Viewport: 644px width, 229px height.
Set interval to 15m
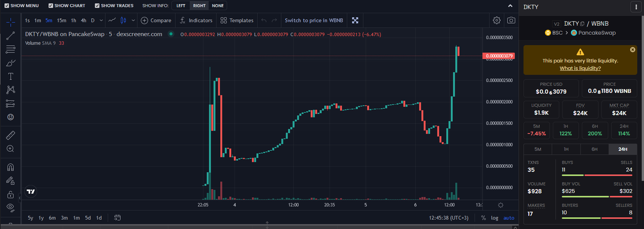click(x=62, y=20)
